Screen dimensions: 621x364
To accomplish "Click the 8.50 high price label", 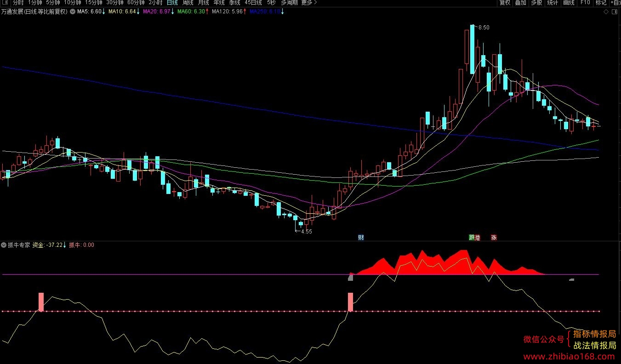I will click(x=484, y=28).
